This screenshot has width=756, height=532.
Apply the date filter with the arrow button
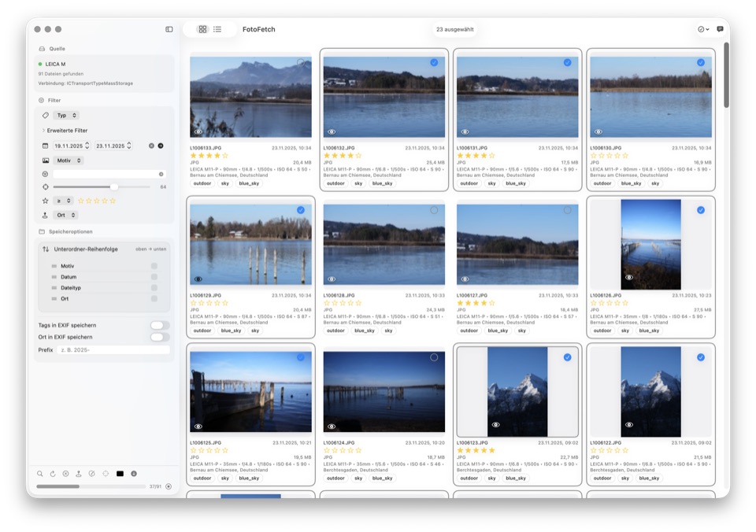click(161, 146)
